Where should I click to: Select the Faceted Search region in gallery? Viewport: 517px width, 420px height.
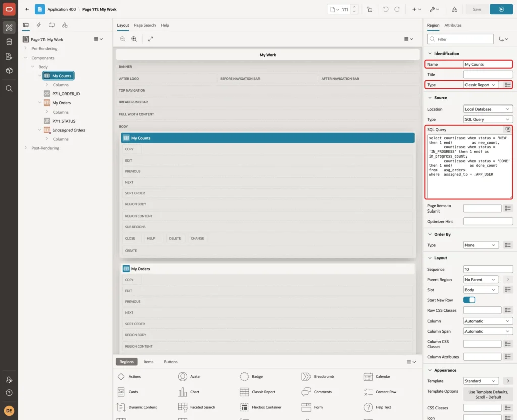196,407
